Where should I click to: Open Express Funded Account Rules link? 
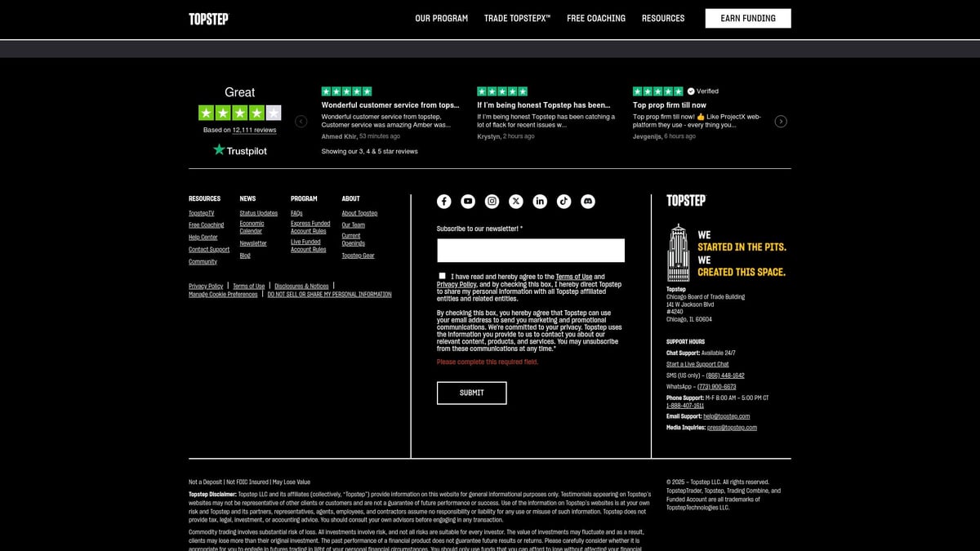click(x=310, y=227)
